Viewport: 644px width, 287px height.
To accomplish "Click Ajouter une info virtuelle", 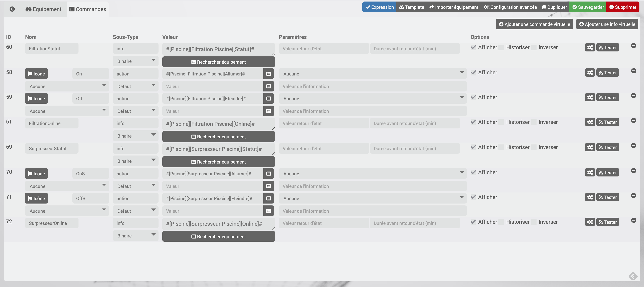I will click(x=607, y=24).
